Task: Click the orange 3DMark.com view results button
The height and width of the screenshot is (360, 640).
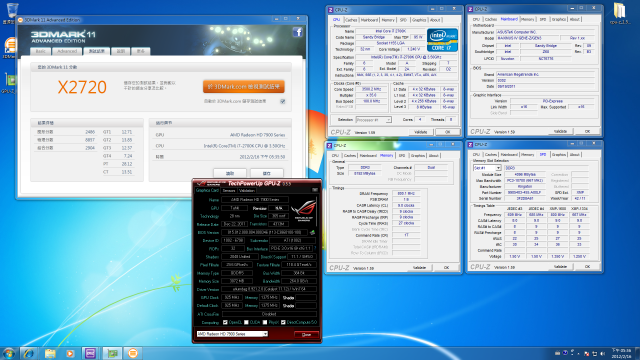Action: tap(244, 87)
